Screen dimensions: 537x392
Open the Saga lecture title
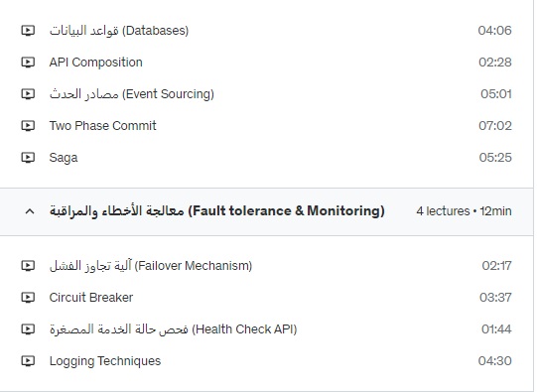tap(64, 158)
